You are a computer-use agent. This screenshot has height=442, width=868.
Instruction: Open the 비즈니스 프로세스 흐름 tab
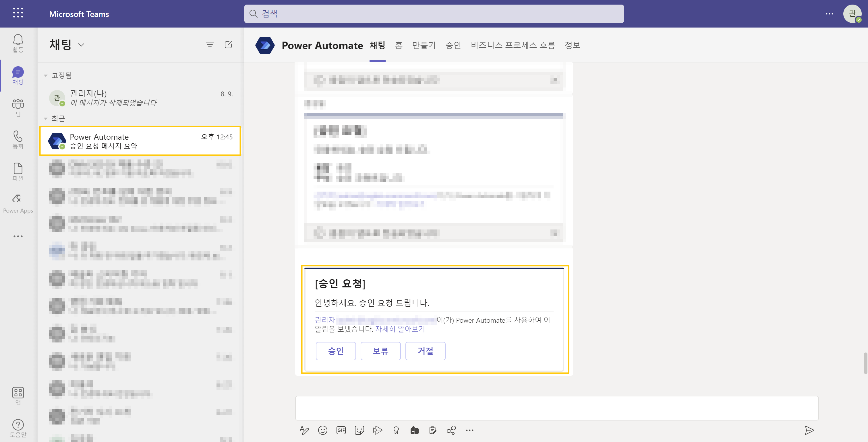[513, 45]
